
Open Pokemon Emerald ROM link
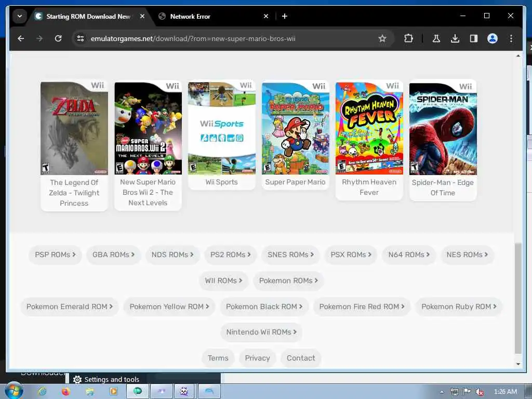69,307
